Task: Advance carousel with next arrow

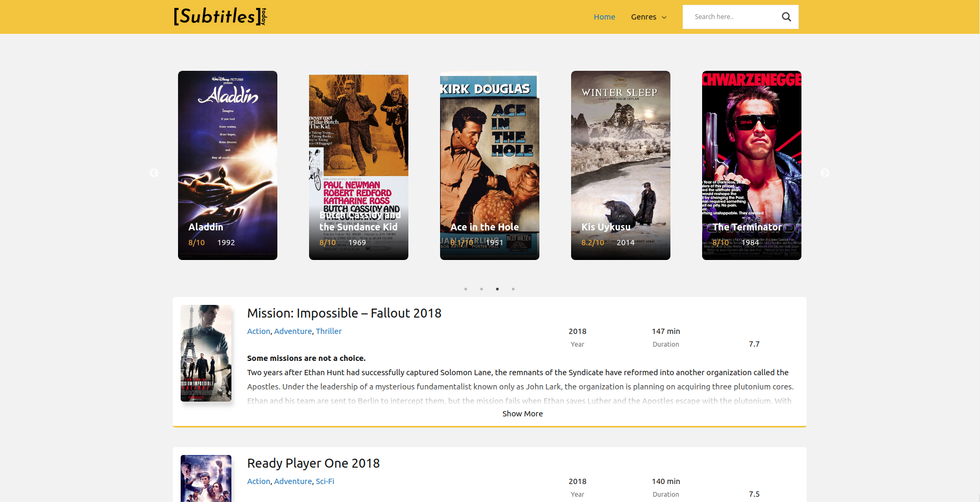Action: (824, 173)
